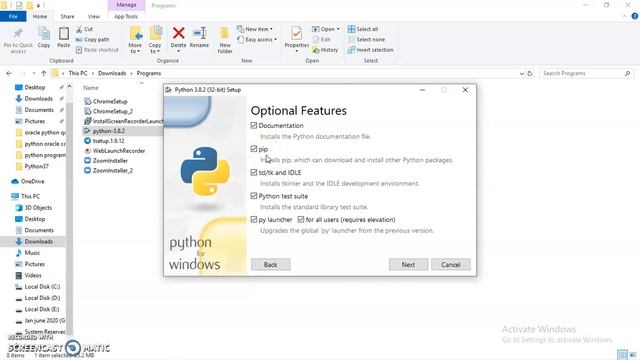Viewport: 640px width, 360px height.
Task: Go back with the navigation arrow
Action: (x=9, y=73)
